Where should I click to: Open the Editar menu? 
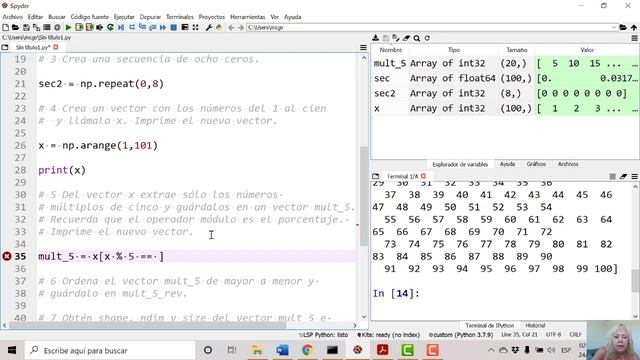point(35,17)
